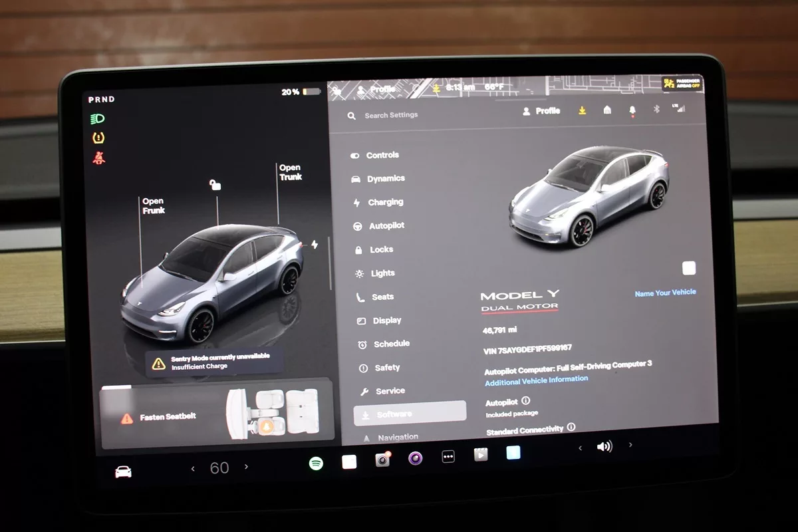Open the dashcam camera icon with red dot
This screenshot has height=532, width=798.
click(382, 460)
